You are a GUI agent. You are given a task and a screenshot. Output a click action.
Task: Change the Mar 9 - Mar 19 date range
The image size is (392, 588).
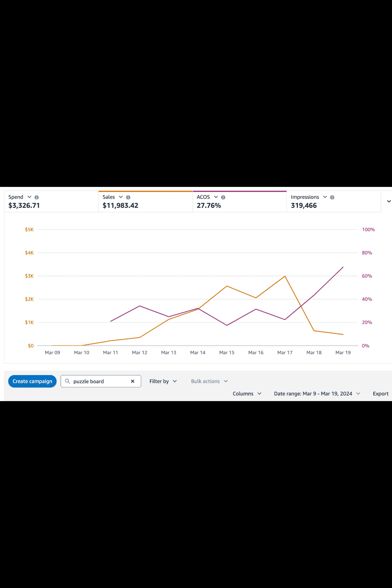(317, 393)
